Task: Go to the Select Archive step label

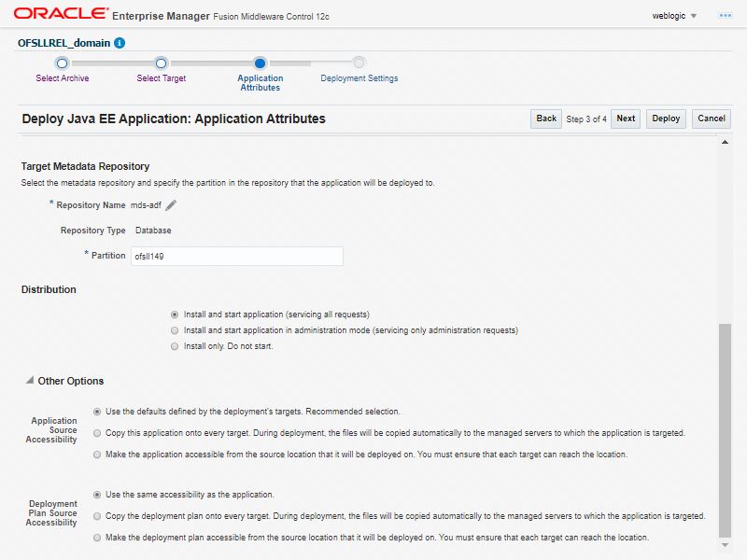Action: [x=63, y=78]
